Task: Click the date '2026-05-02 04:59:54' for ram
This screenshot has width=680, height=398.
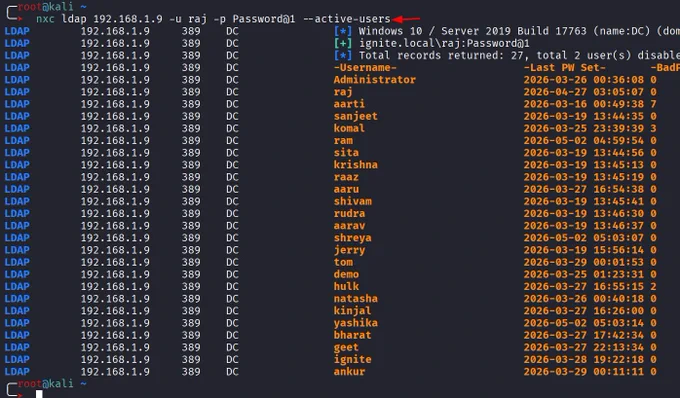Action: tap(583, 140)
